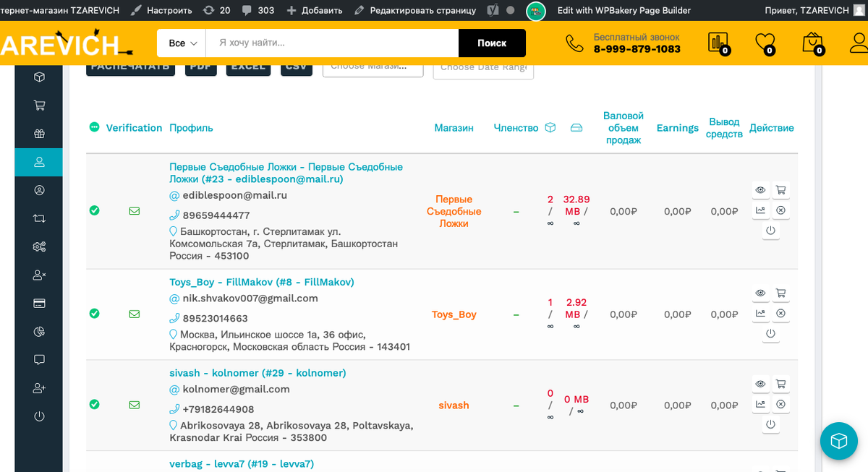Open the circled profile sidebar icon
Viewport: 868px width, 472px height.
(39, 190)
